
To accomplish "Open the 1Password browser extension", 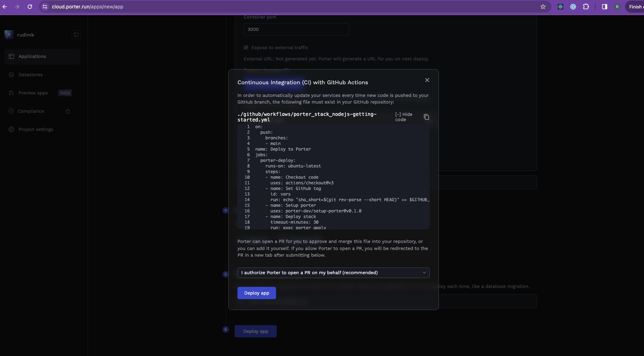I will [573, 7].
